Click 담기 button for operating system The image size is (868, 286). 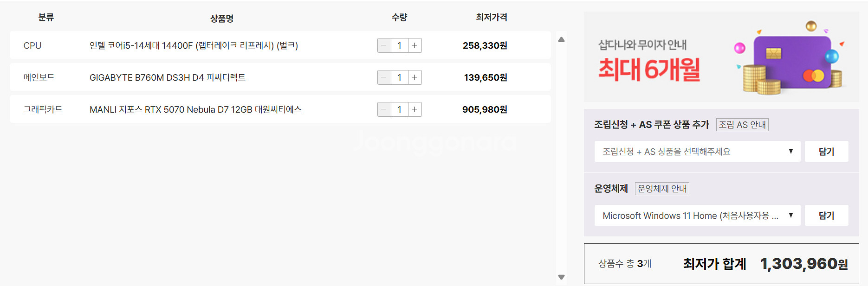pyautogui.click(x=826, y=216)
